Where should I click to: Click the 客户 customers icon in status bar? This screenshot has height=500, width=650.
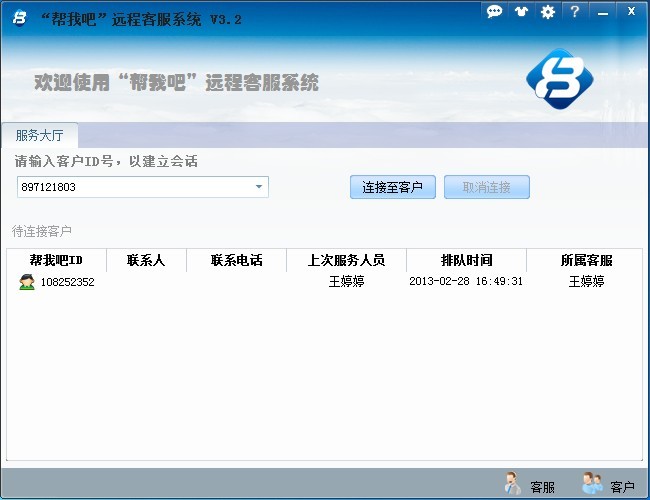(592, 483)
